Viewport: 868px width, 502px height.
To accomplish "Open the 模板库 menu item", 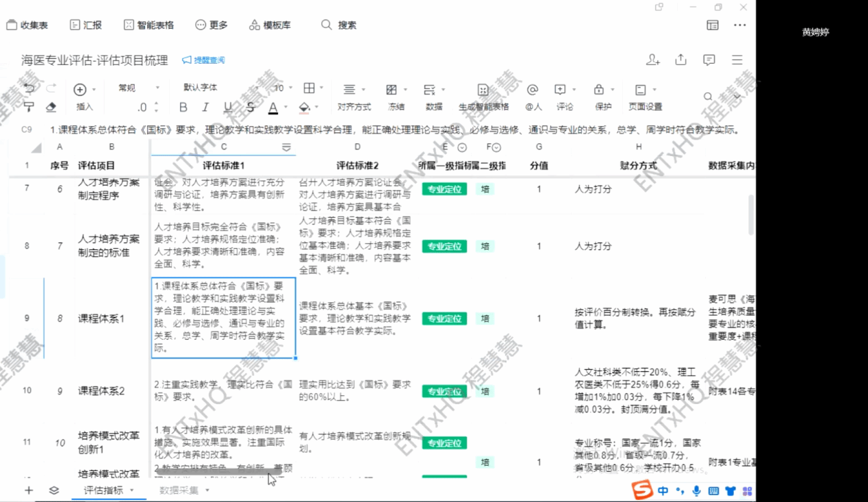I will 270,25.
